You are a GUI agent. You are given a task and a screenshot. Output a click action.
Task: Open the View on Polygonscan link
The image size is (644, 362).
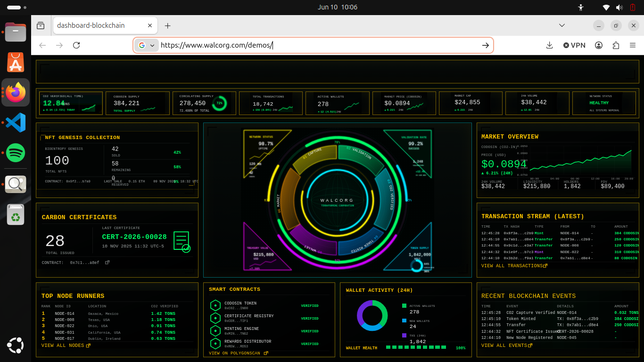pos(238,353)
